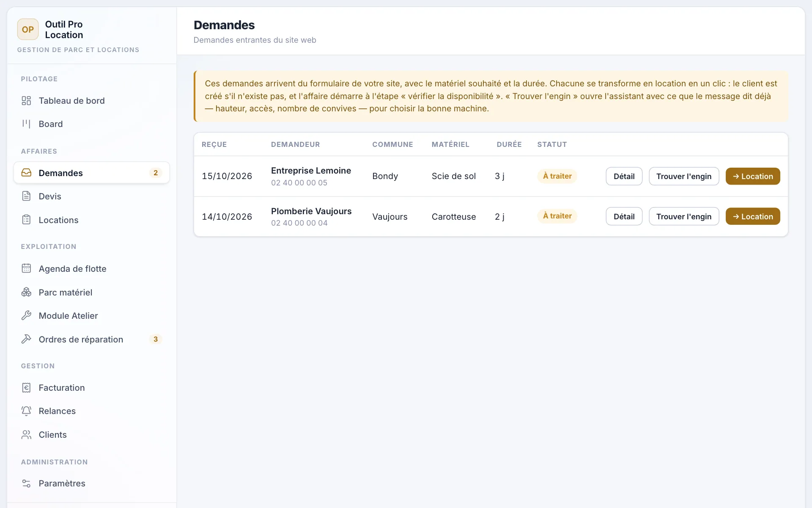This screenshot has width=812, height=508.
Task: Convert Plomberie Vaujours request to Location
Action: point(753,216)
